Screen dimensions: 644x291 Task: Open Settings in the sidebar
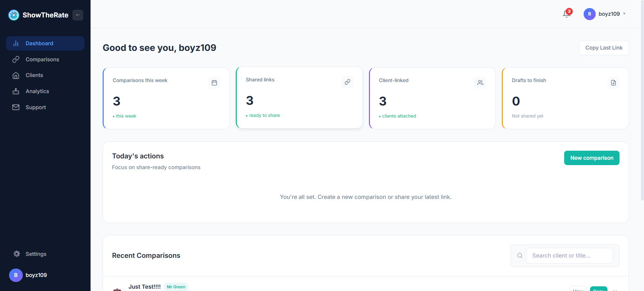[45, 254]
